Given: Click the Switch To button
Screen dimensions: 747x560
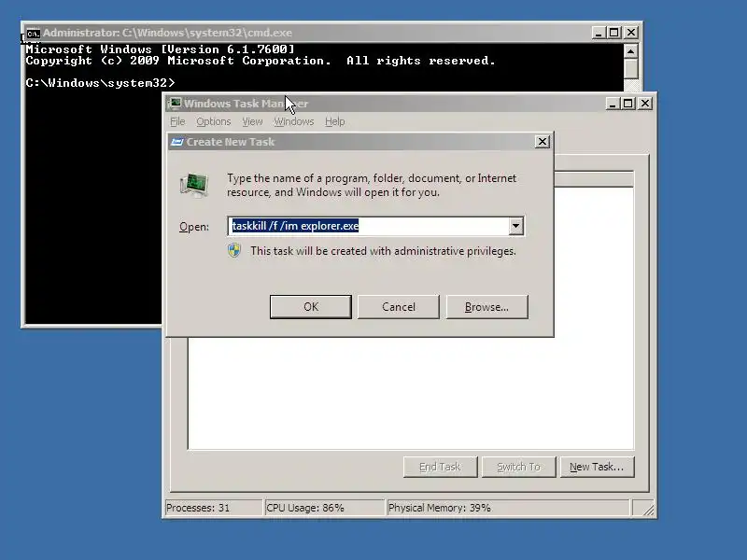Looking at the screenshot, I should pos(519,467).
